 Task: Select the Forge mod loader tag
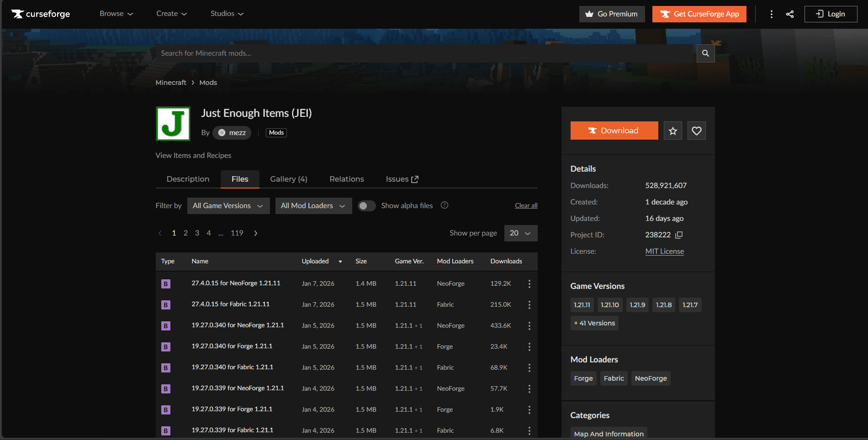point(583,378)
